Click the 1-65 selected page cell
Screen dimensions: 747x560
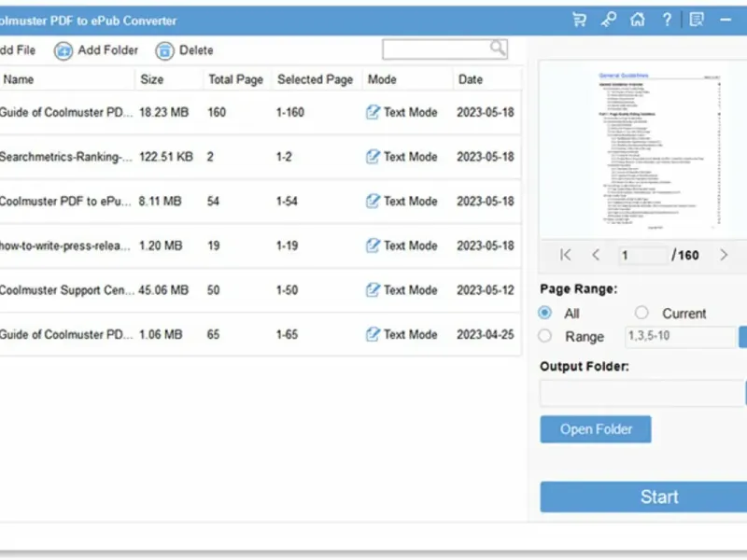[287, 334]
